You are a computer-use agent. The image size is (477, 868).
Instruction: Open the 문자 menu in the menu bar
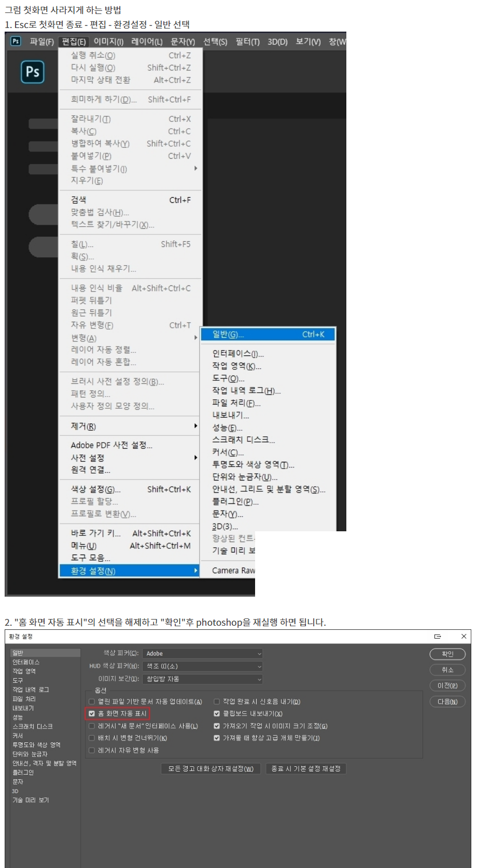183,42
